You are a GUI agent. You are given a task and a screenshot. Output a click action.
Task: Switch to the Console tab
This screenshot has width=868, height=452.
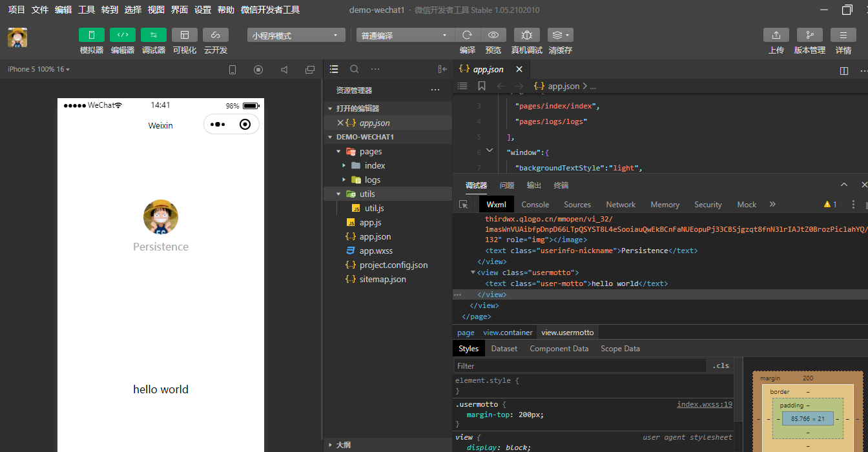tap(535, 205)
